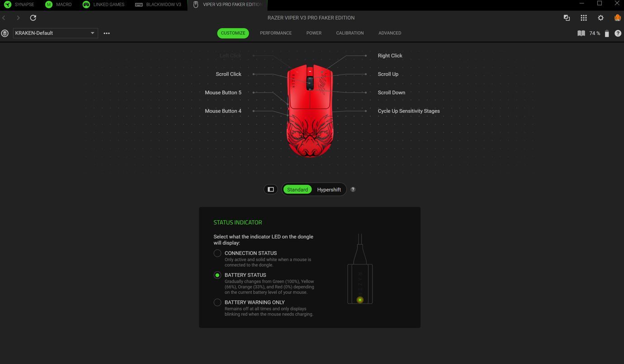Choose Battery Warning Only radio option
The width and height of the screenshot is (624, 364).
[217, 303]
